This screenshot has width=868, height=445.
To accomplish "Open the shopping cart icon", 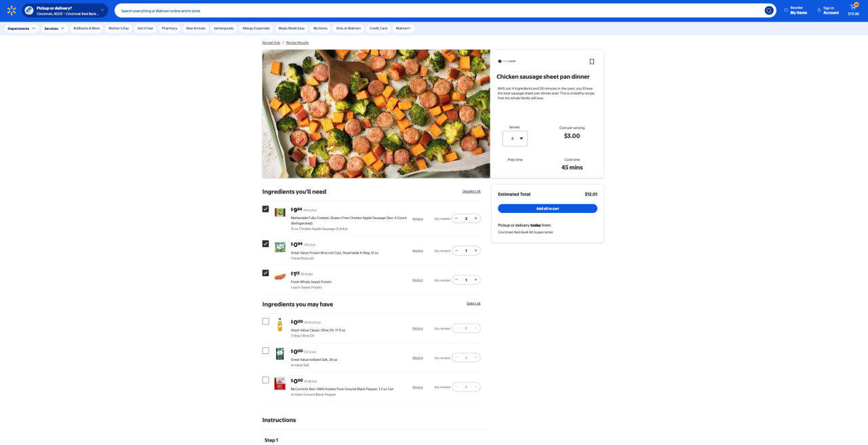I will (853, 7).
